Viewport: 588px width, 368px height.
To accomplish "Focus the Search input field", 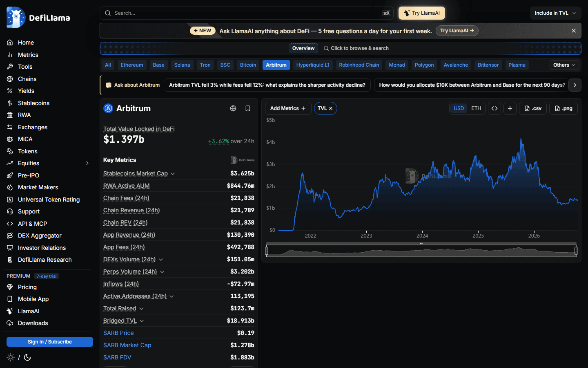I will tap(247, 13).
